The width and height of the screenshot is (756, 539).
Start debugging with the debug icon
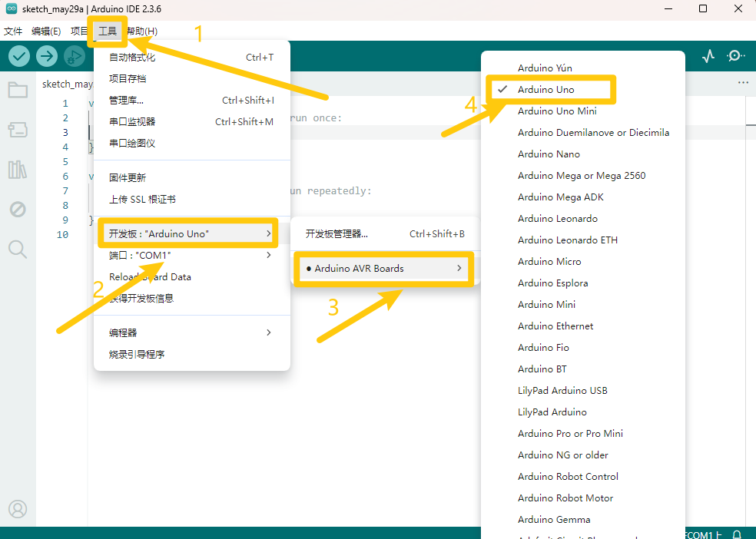75,56
